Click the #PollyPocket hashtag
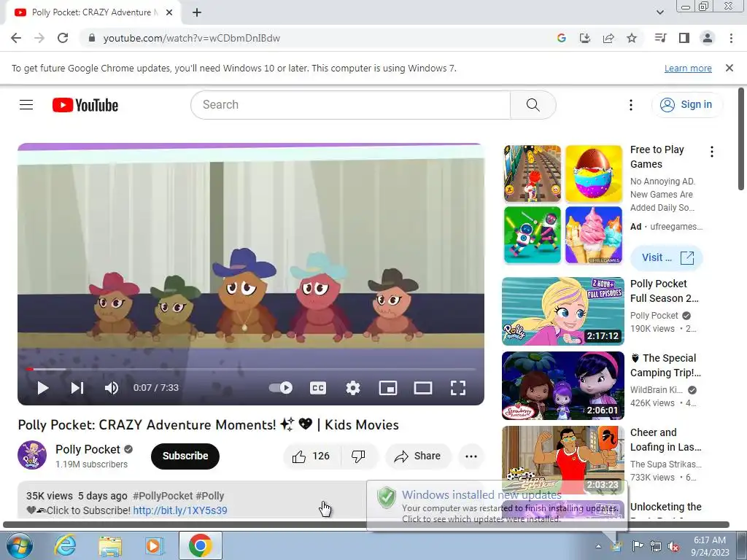Image resolution: width=747 pixels, height=560 pixels. tap(163, 496)
